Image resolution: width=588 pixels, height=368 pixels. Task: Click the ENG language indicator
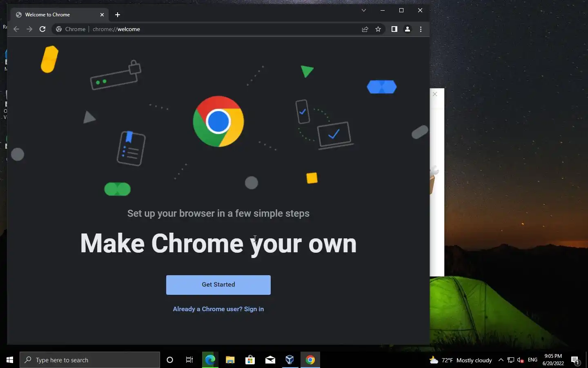(x=532, y=360)
